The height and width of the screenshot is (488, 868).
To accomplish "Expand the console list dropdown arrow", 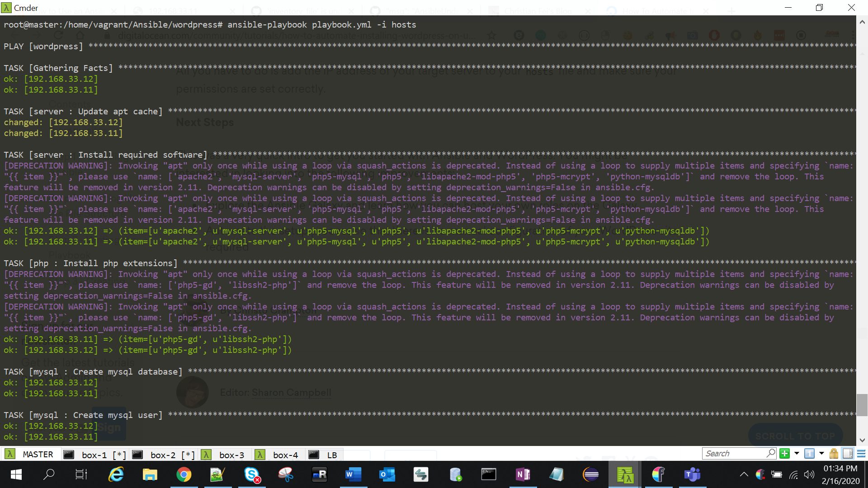I will pyautogui.click(x=821, y=454).
